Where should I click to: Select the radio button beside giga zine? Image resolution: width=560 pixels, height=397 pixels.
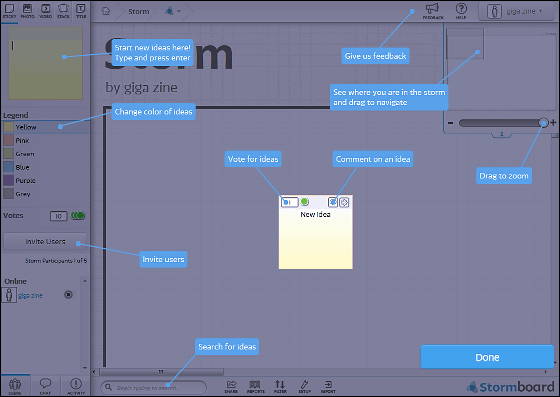[68, 295]
